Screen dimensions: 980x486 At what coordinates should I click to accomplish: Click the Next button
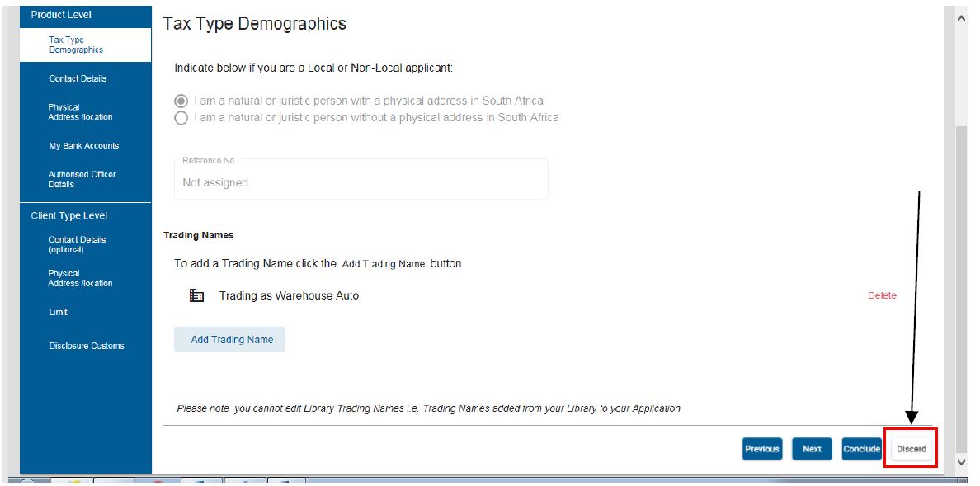tap(812, 449)
